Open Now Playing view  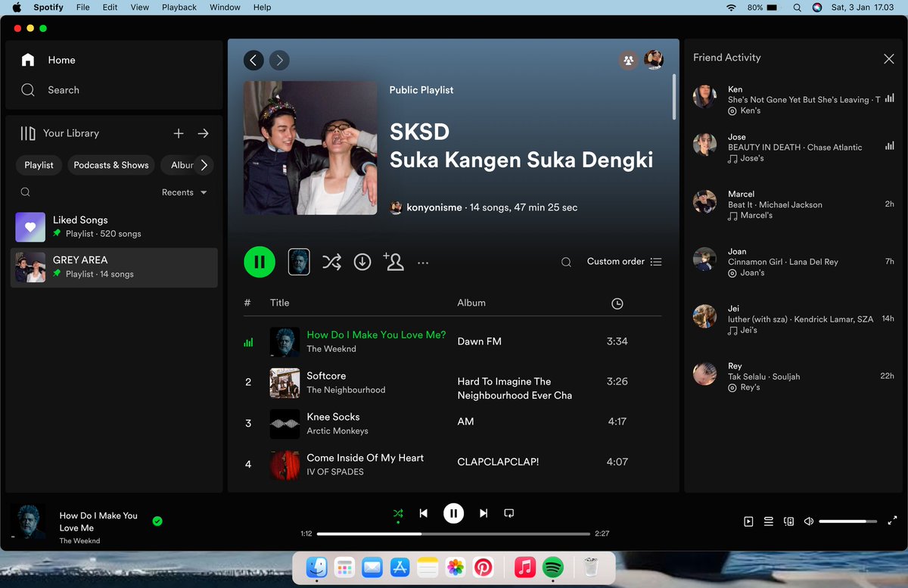tap(748, 521)
